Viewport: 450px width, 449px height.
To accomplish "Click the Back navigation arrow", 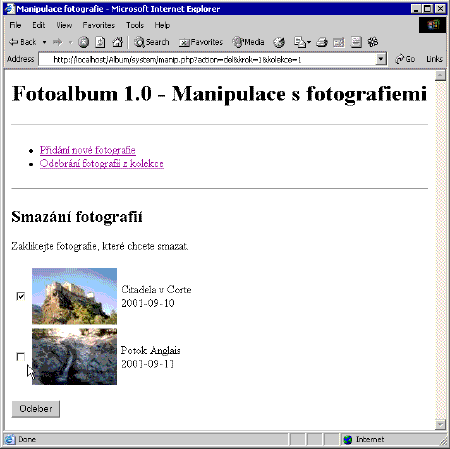I will [x=22, y=42].
